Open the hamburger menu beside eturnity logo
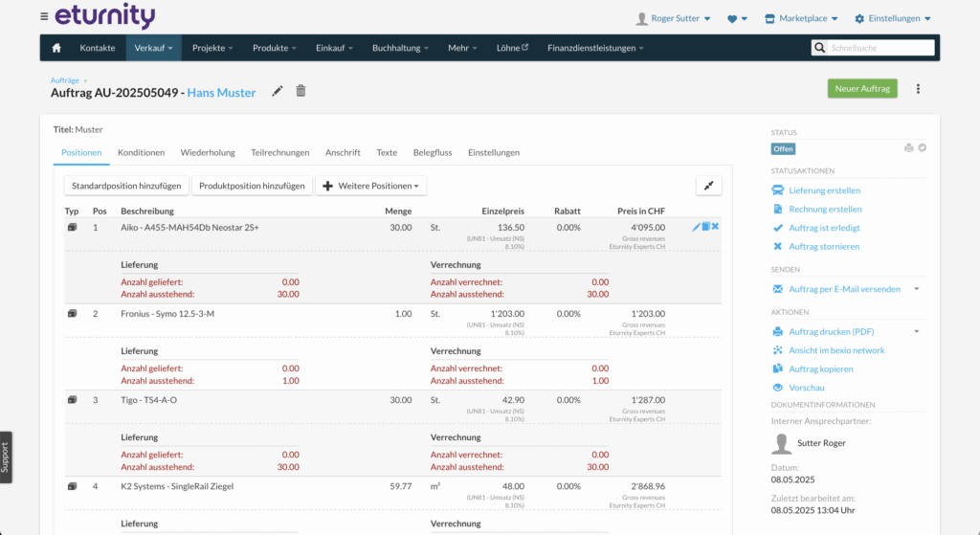The image size is (980, 535). tap(44, 17)
